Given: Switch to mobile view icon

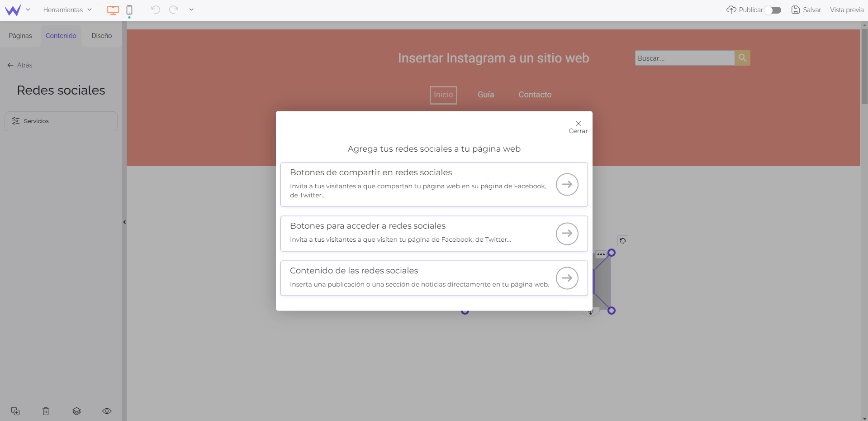Looking at the screenshot, I should tap(129, 10).
